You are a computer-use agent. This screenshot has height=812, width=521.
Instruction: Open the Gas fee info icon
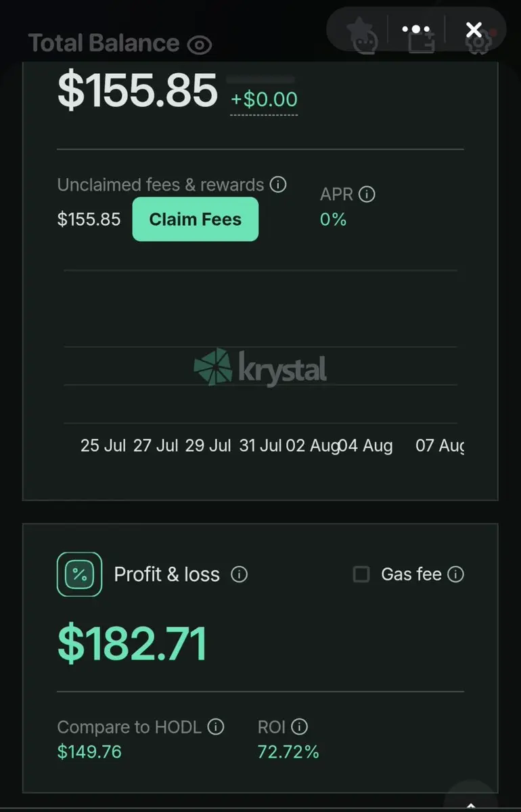point(455,574)
